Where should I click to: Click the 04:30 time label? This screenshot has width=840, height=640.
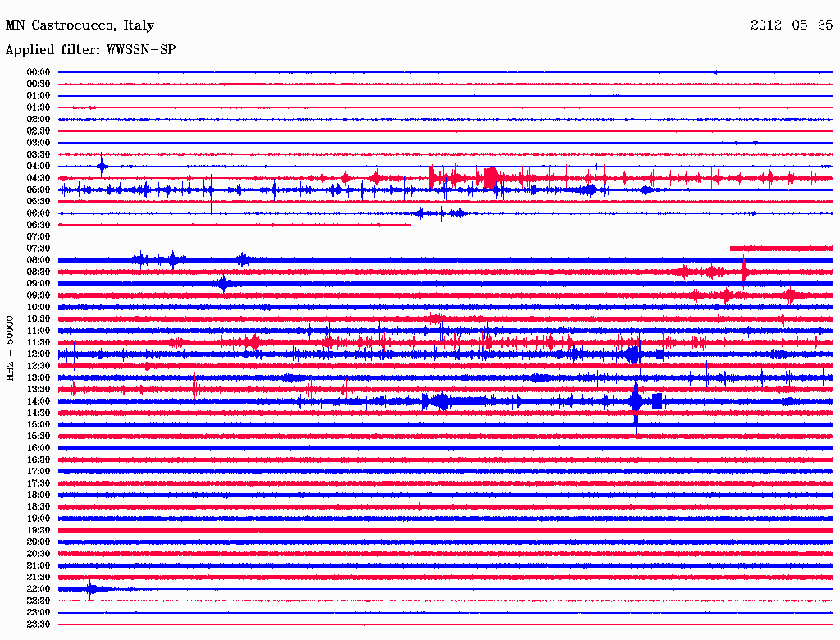[x=39, y=178]
